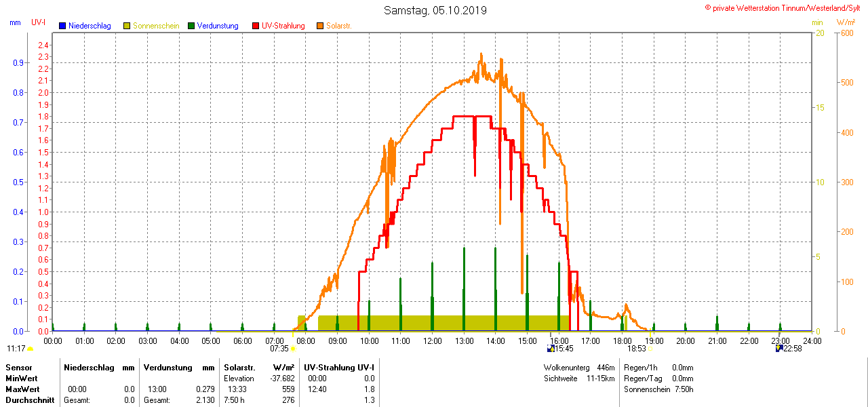This screenshot has width=868, height=407.
Task: Click the Niederschlag legend label
Action: (x=90, y=26)
